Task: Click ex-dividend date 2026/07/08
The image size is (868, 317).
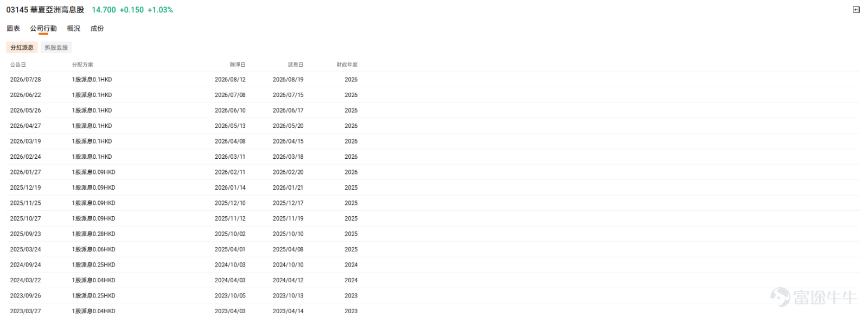Action: click(x=230, y=95)
